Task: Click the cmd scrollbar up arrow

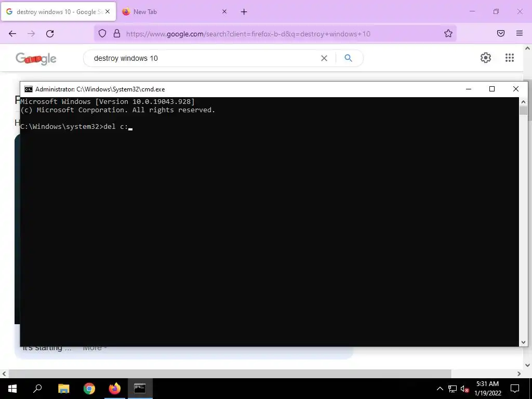Action: 523,102
